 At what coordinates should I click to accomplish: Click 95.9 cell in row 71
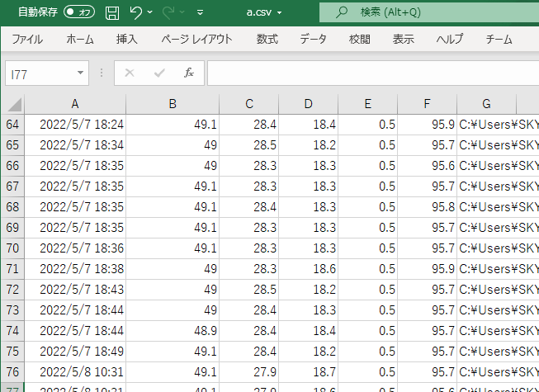427,269
